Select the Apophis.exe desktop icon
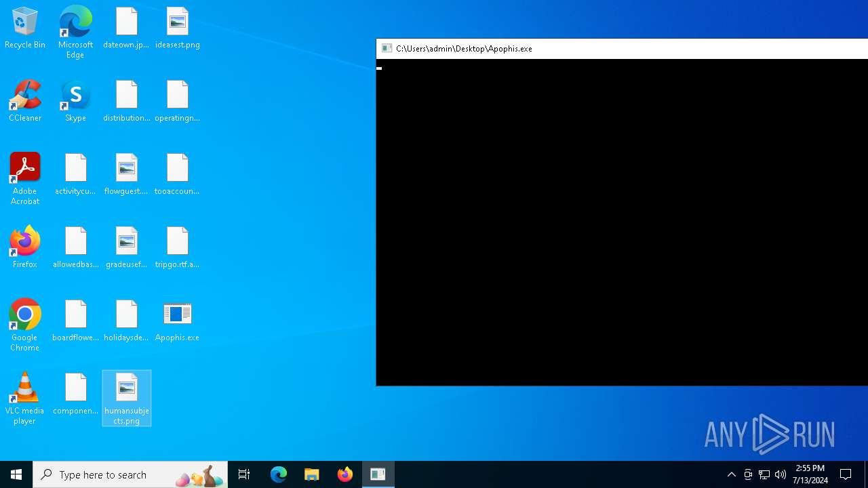868x488 pixels. (x=177, y=321)
